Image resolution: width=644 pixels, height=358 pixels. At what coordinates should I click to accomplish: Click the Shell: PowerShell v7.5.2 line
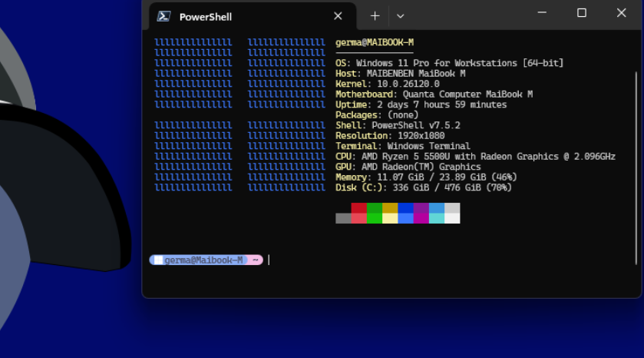[398, 125]
